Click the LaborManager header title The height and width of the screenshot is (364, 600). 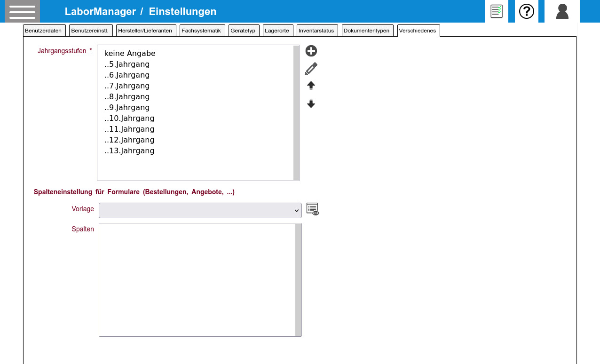[100, 12]
